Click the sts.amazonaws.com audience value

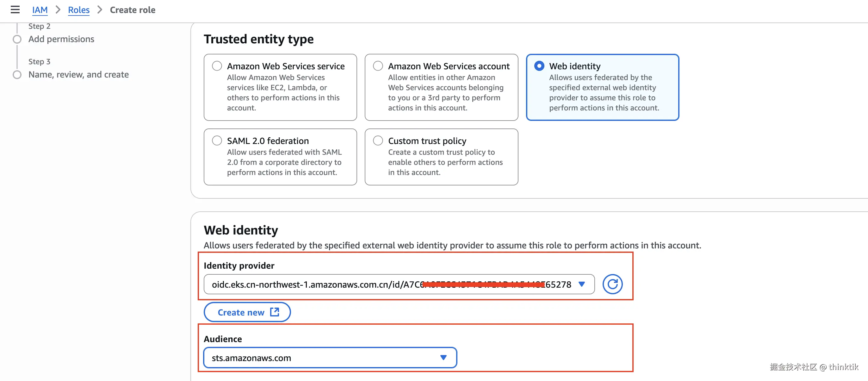pyautogui.click(x=251, y=358)
